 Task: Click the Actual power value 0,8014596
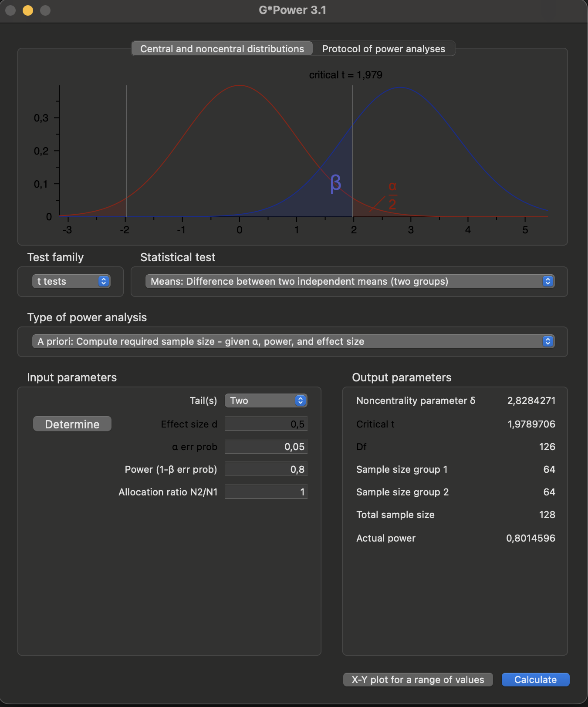tap(531, 538)
